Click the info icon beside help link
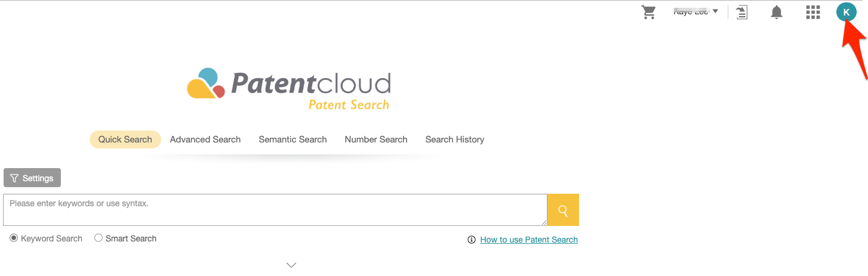Viewport: 868px width, 276px height. point(472,240)
